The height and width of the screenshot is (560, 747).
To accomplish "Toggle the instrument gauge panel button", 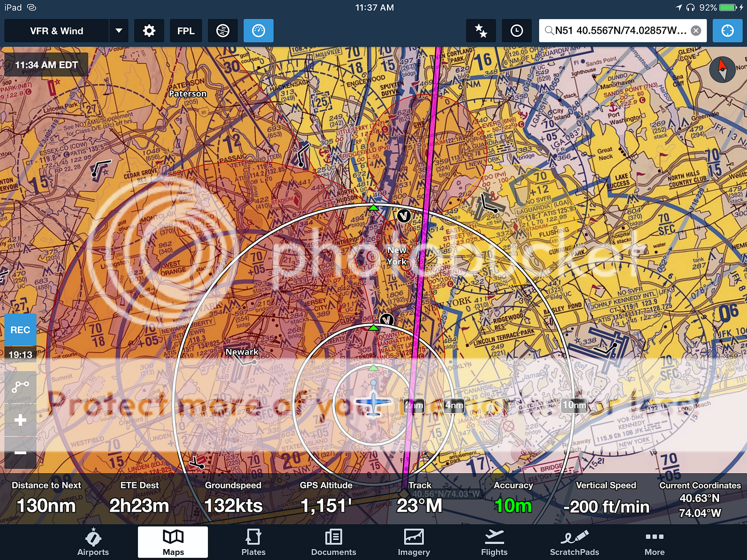I will (x=258, y=31).
